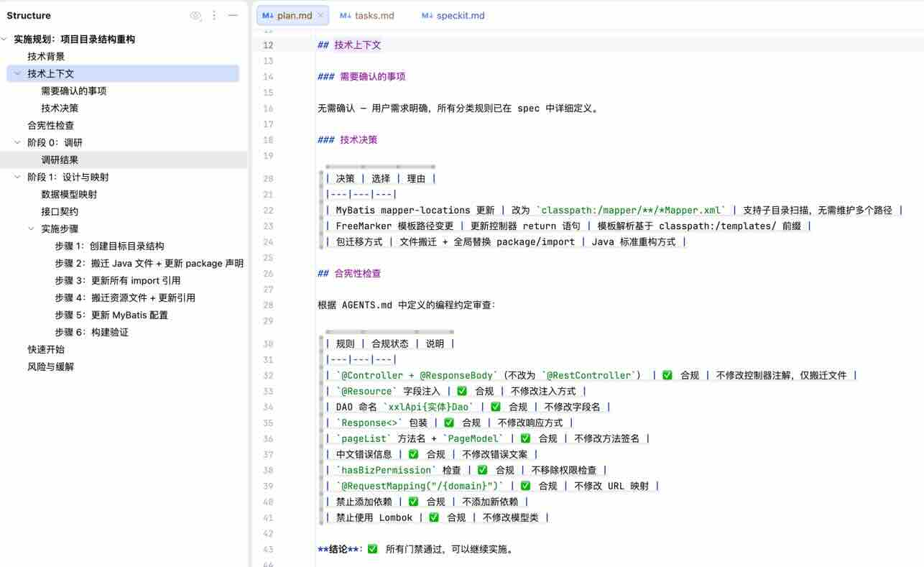Select 步骤 2:搬迁 Java 文件 tree item

click(x=149, y=264)
